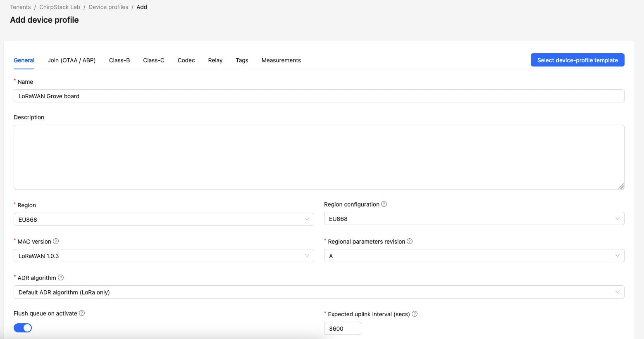Show help tooltip for MAC version

56,241
